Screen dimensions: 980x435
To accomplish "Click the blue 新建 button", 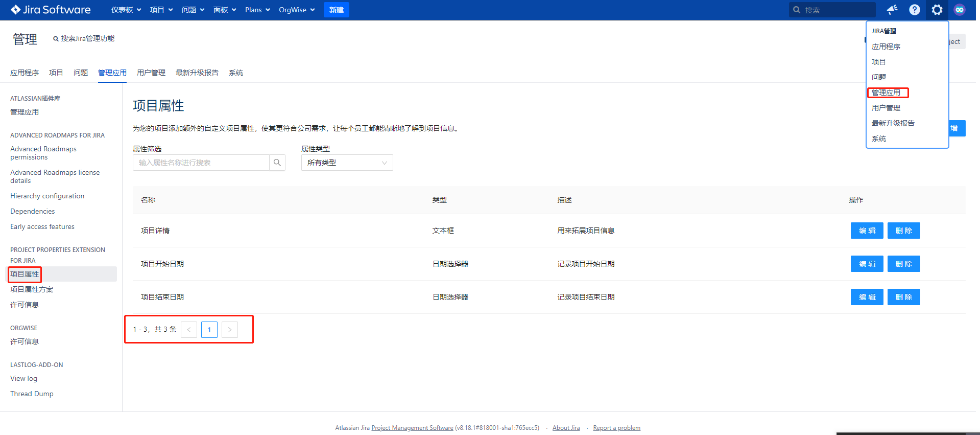I will click(336, 10).
